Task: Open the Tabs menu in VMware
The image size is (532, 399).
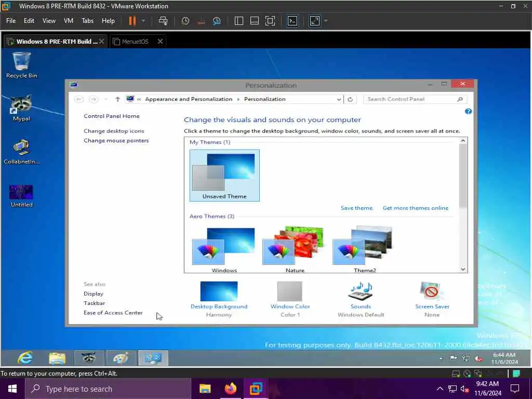Action: (x=87, y=21)
